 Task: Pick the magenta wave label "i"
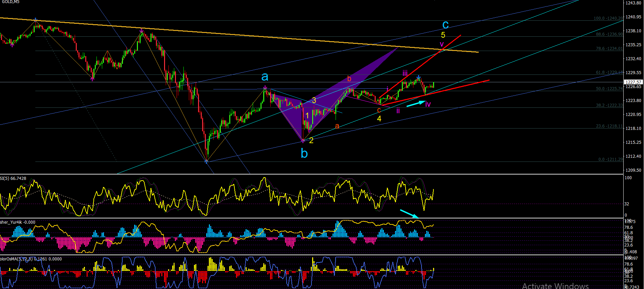pos(387,89)
